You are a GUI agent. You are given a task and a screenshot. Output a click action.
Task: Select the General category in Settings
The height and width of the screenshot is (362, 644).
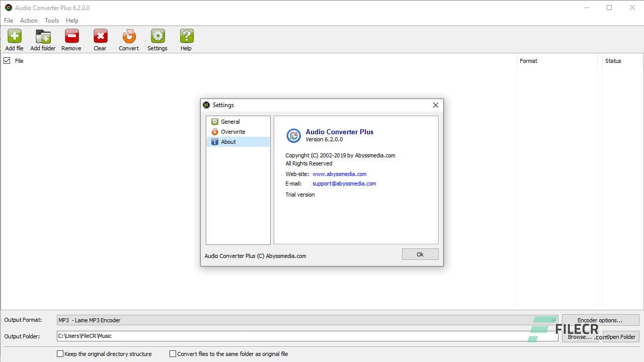click(x=230, y=122)
